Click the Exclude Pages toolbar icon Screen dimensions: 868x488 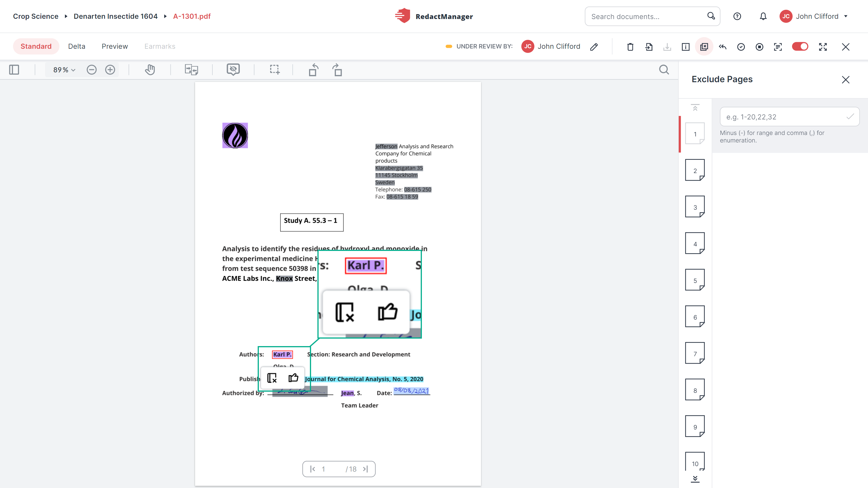click(x=704, y=46)
